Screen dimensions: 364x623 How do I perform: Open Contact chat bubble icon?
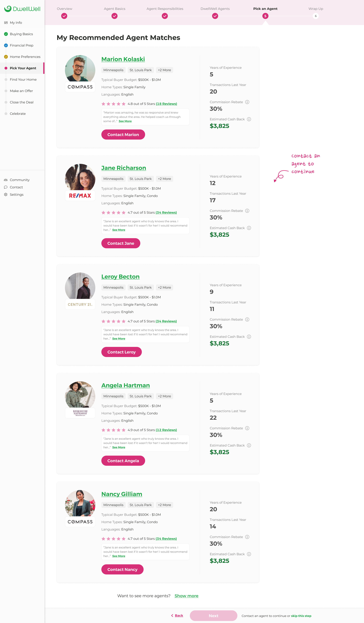pyautogui.click(x=6, y=187)
